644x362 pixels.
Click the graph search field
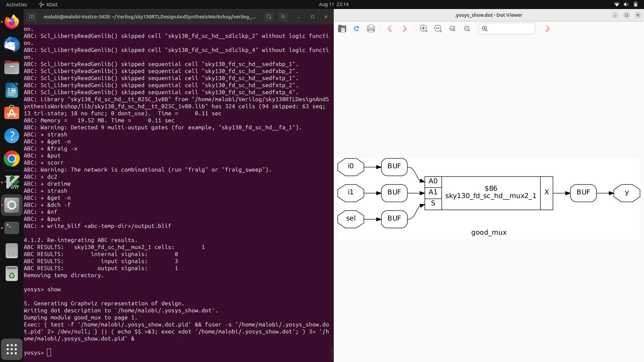507,28
